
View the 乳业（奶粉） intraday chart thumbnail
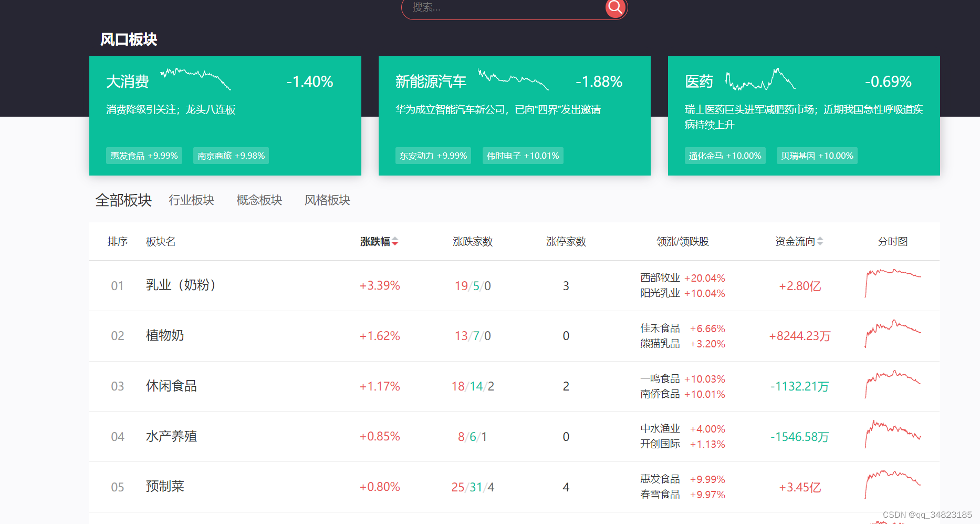pyautogui.click(x=893, y=283)
